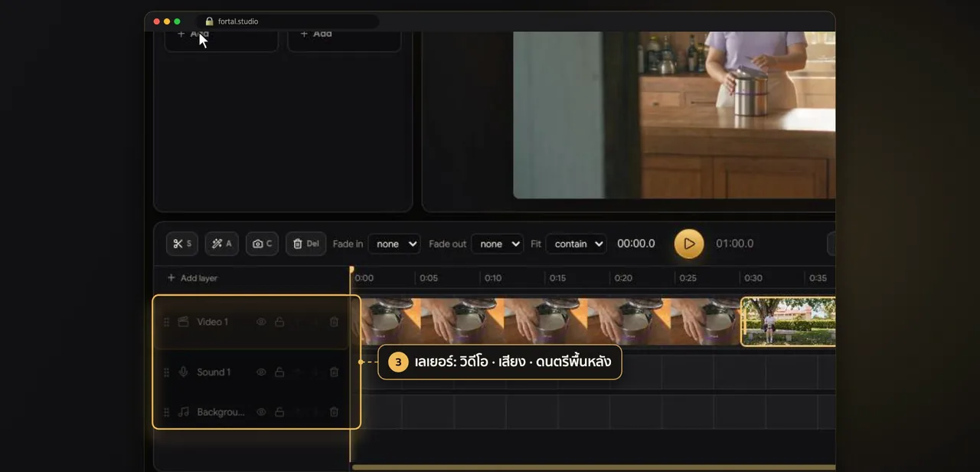Image resolution: width=980 pixels, height=472 pixels.
Task: Select the park bench clip on Video 1 track
Action: coord(788,322)
